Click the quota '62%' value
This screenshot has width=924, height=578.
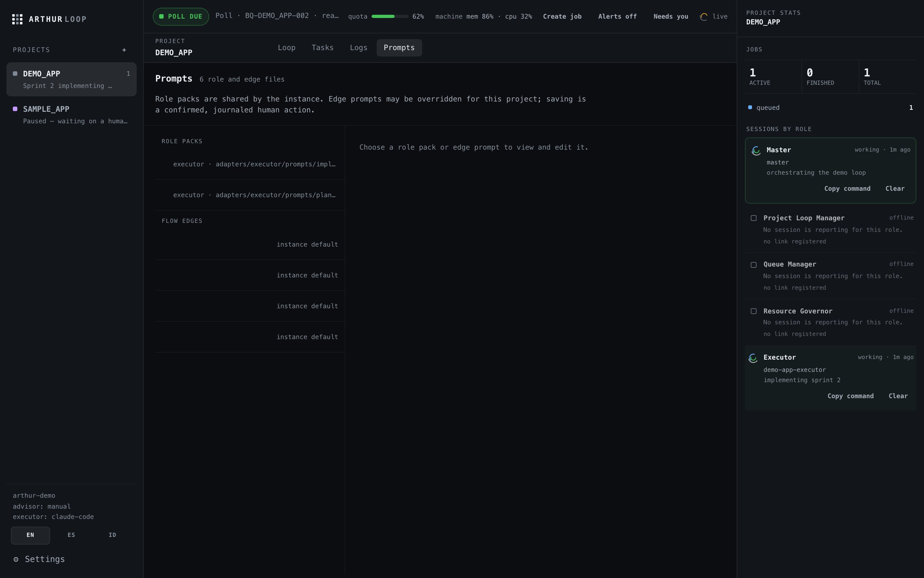click(x=418, y=16)
